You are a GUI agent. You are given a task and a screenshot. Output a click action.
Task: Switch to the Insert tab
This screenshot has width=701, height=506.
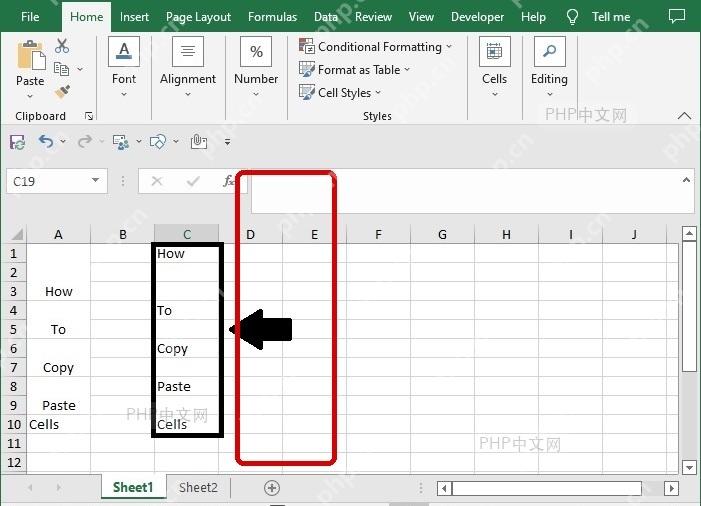[134, 17]
